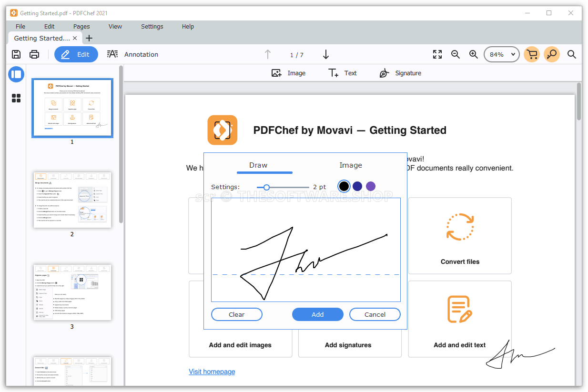Click the page number field 1 / 7
This screenshot has width=588, height=392.
[x=296, y=55]
